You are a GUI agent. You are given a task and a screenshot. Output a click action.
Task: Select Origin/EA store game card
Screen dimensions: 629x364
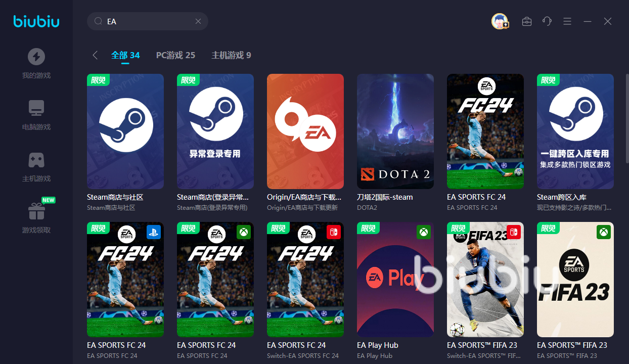tap(305, 131)
